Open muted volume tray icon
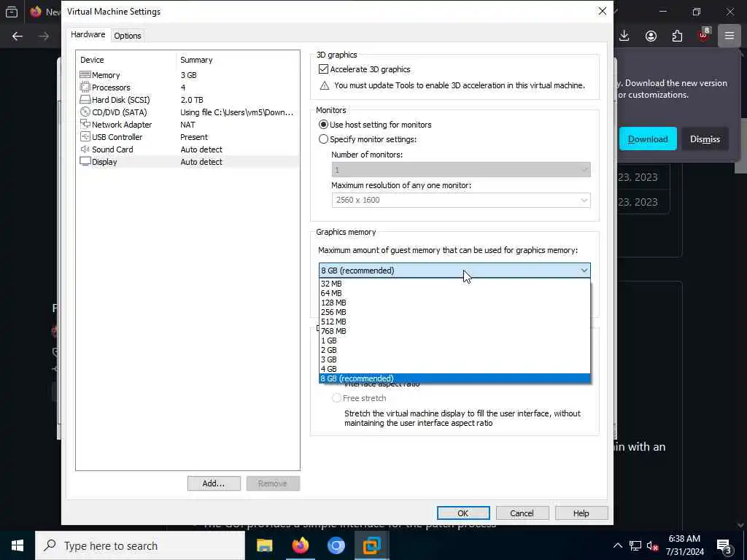 653,545
